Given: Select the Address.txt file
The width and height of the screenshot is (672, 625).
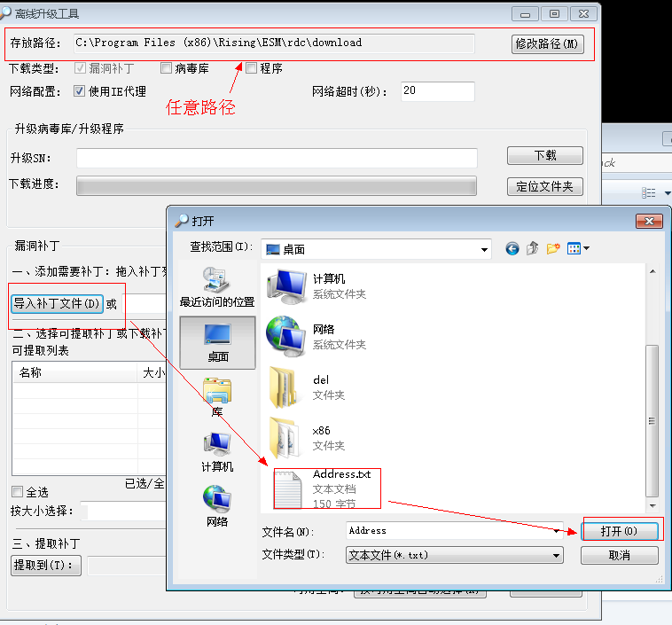Looking at the screenshot, I should (x=327, y=488).
